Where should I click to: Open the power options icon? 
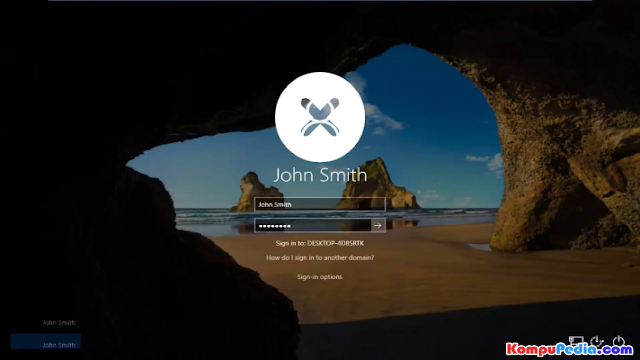click(619, 341)
